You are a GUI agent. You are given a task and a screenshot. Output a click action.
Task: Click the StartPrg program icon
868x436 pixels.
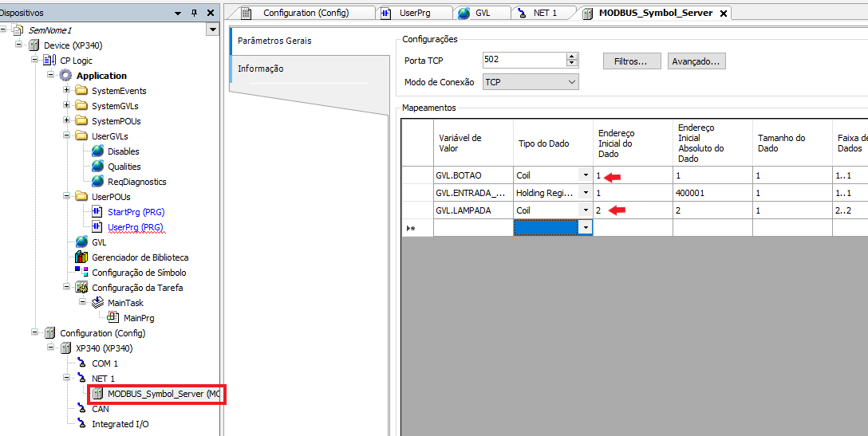[x=97, y=212]
